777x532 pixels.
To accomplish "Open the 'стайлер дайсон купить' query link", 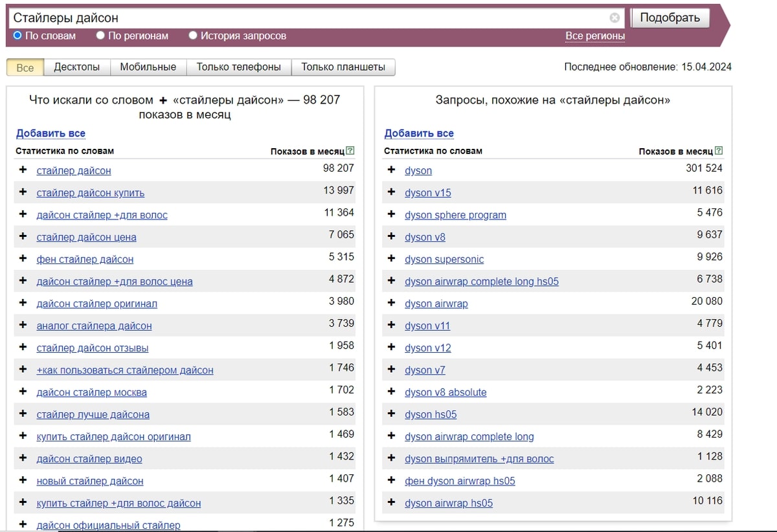I will point(91,193).
